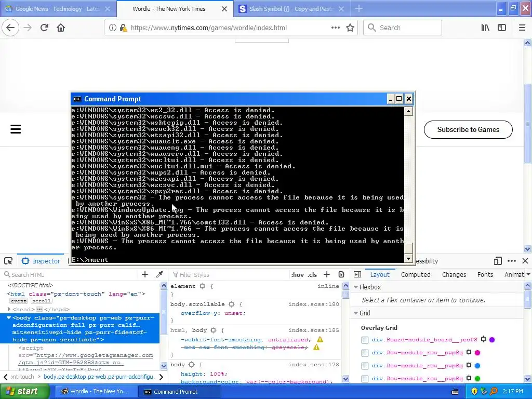
Task: Enable overlay grid for div.Board-module_board__jeoPS
Action: pos(365,340)
